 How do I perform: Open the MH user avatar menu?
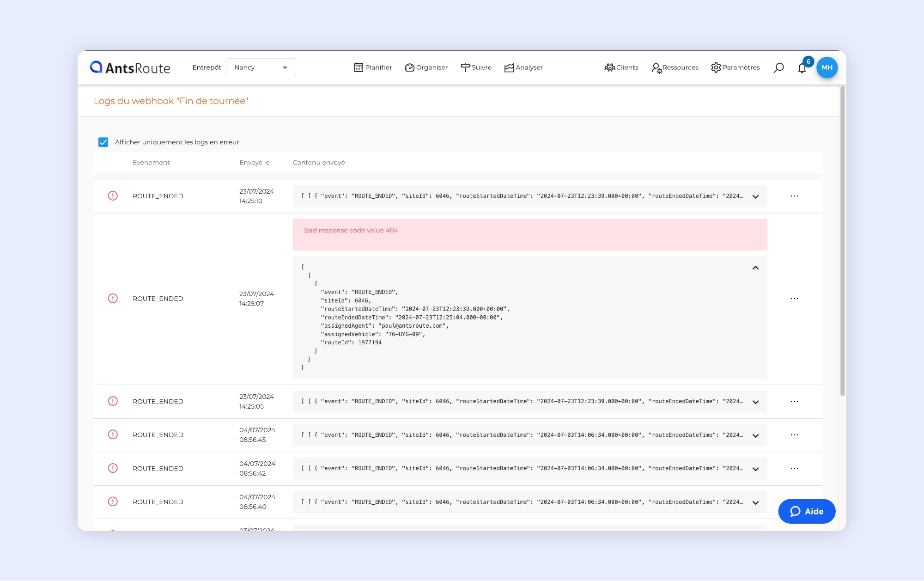tap(827, 67)
